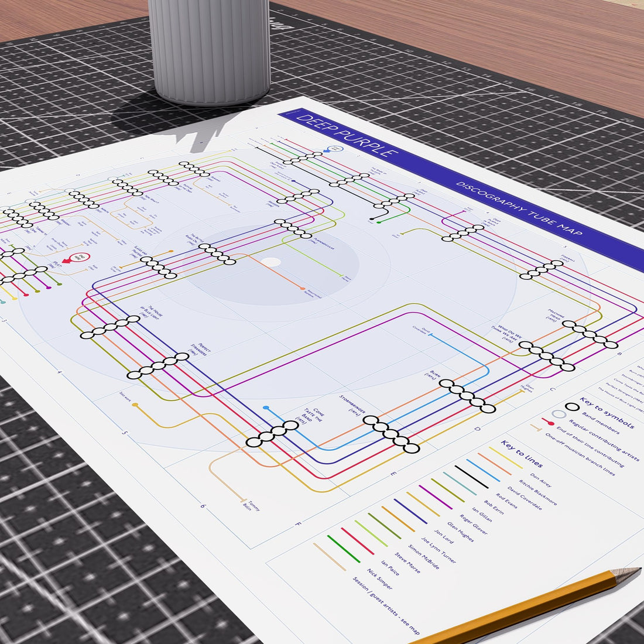Screen dimensions: 644x644
Task: Click the DEEP PURPLE title text
Action: (x=347, y=136)
